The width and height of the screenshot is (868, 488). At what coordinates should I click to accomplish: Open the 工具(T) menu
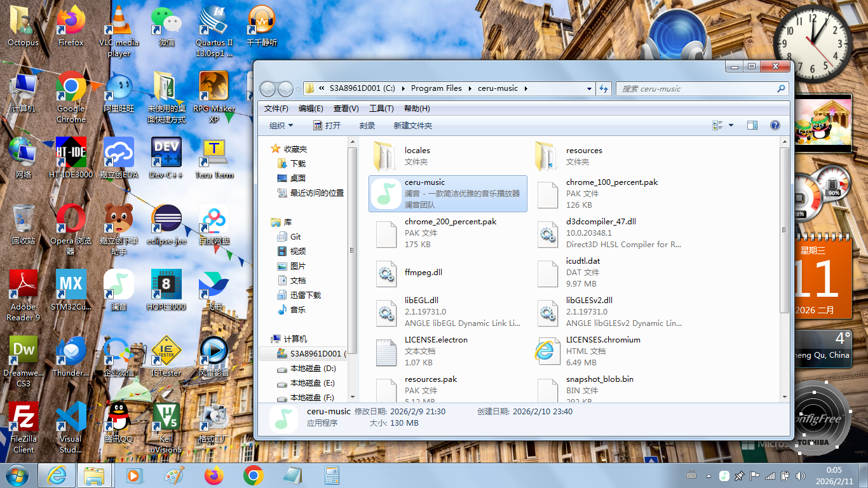[381, 109]
